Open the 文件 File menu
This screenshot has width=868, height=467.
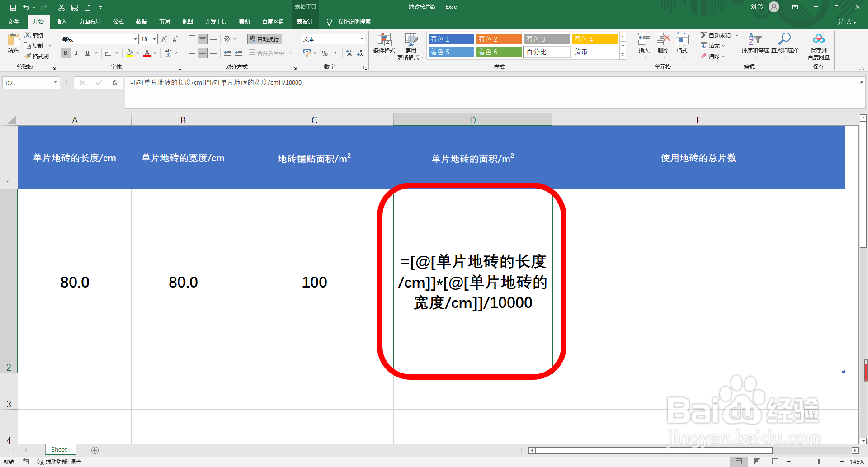coord(13,22)
